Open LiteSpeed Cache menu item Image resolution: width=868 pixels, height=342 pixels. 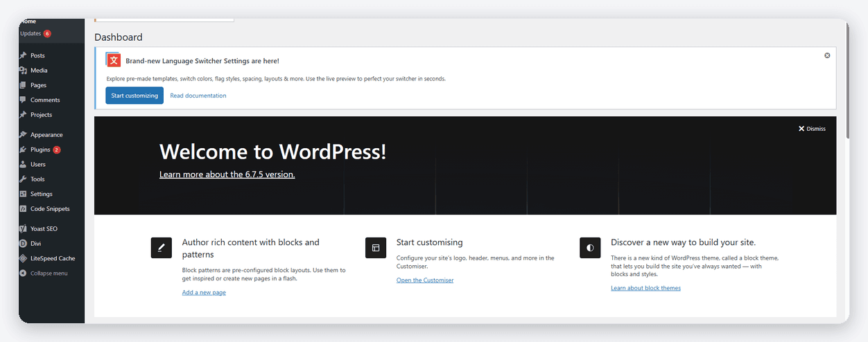click(51, 258)
